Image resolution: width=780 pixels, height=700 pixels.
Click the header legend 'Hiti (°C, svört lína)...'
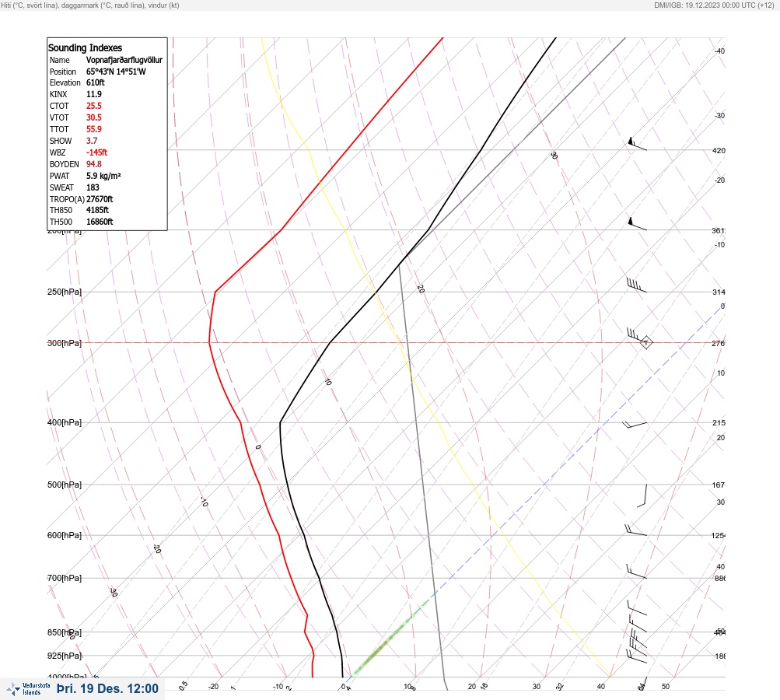click(x=90, y=5)
